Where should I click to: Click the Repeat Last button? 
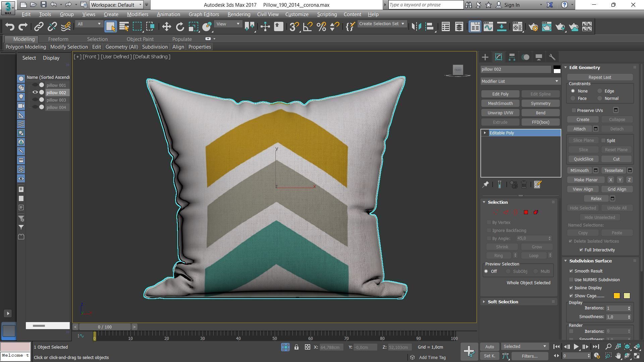click(600, 77)
